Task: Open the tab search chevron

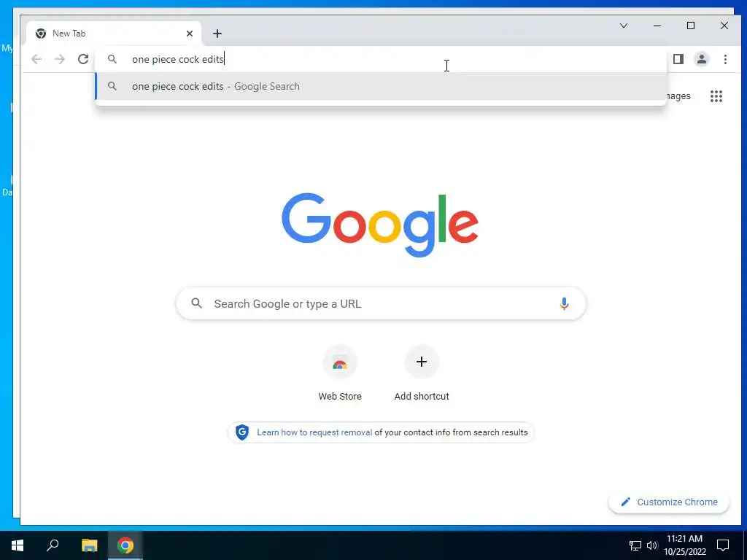Action: 624,26
